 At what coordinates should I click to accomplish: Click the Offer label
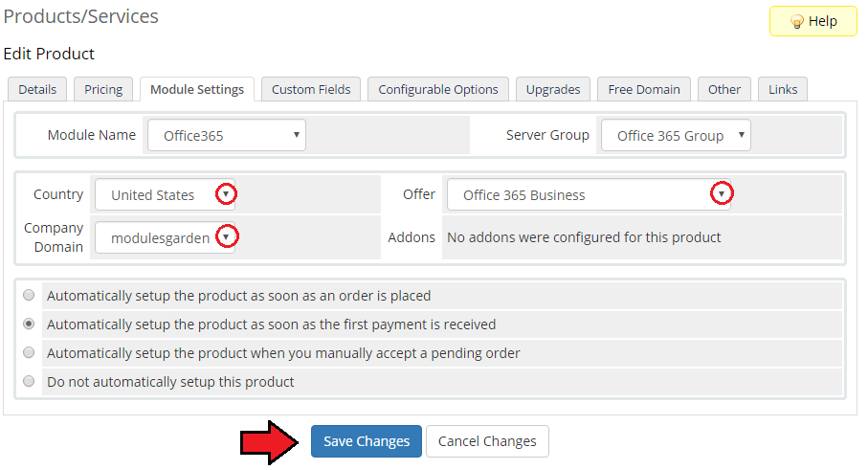(419, 194)
